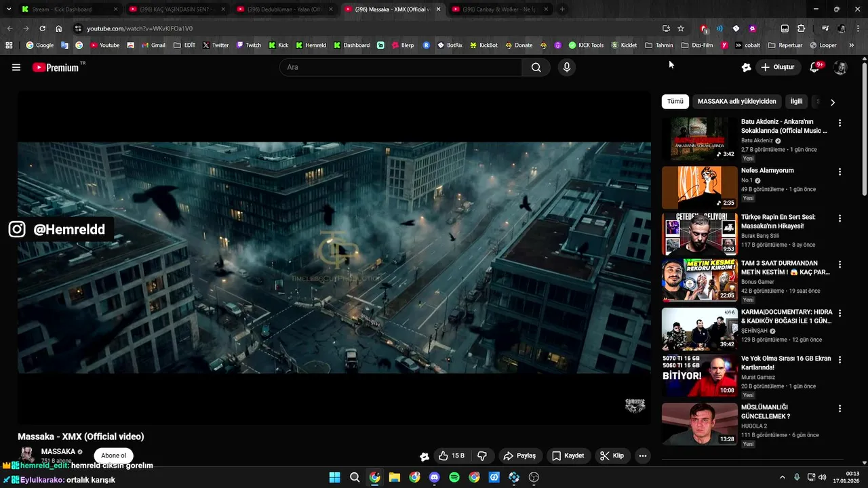868x488 pixels.
Task: Open options for TAM 3 SAAT video
Action: coord(840,265)
